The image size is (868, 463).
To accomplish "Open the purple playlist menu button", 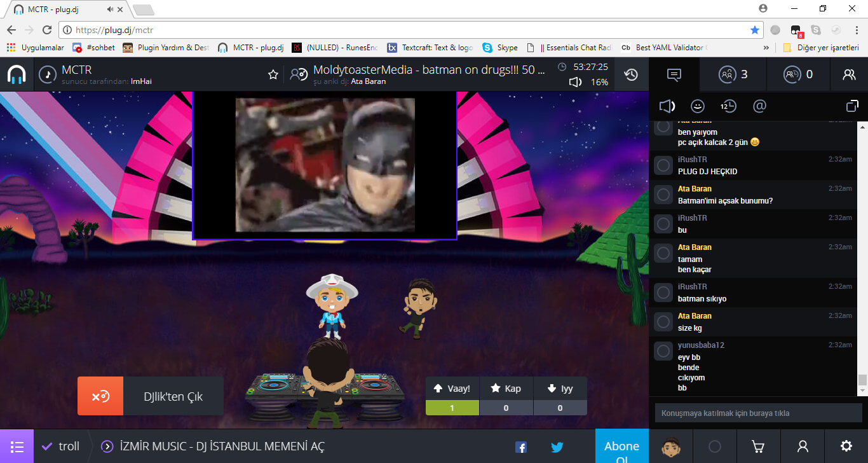I will [17, 446].
